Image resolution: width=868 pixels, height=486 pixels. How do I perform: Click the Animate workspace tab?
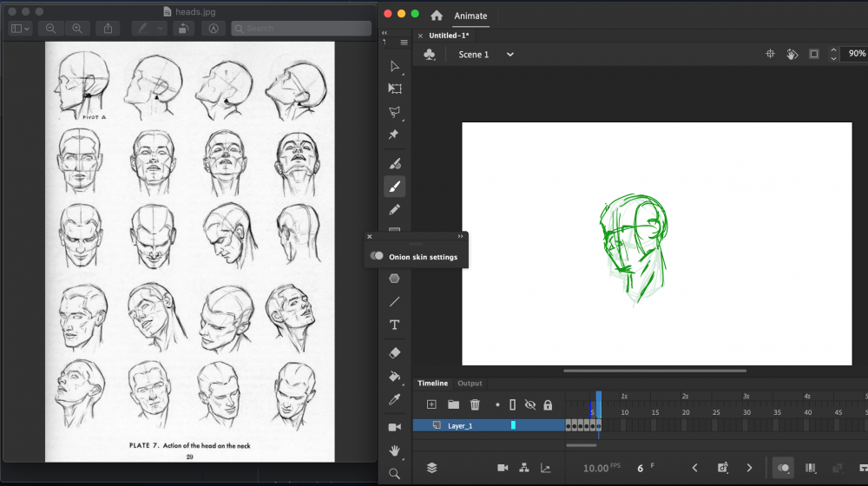(x=470, y=16)
